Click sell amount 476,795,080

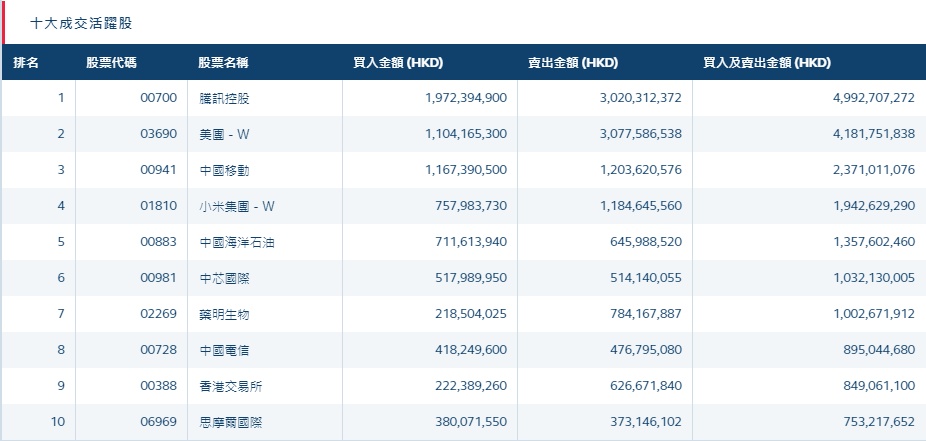(x=646, y=350)
